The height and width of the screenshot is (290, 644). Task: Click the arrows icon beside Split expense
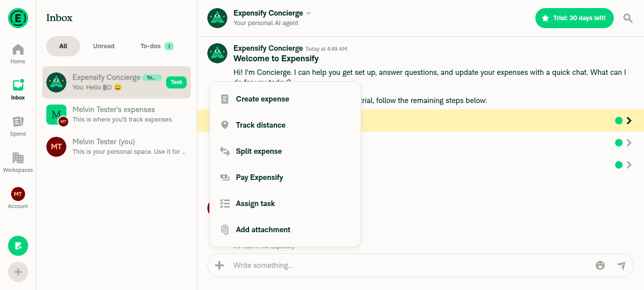(225, 151)
